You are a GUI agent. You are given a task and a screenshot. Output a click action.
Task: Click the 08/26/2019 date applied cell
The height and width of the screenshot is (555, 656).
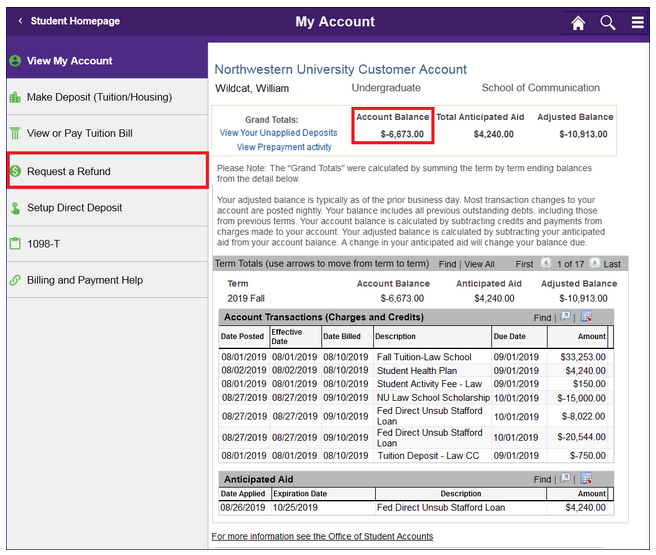pos(243,507)
